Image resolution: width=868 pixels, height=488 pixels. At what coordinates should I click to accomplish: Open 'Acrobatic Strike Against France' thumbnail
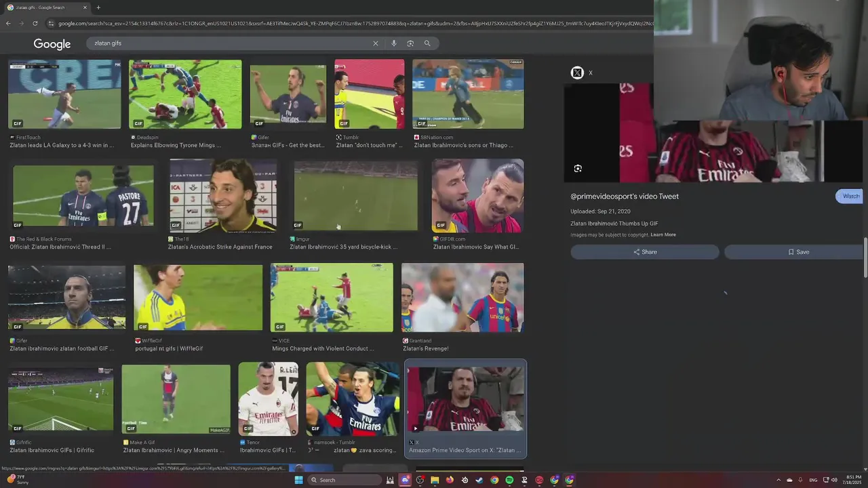click(x=223, y=196)
